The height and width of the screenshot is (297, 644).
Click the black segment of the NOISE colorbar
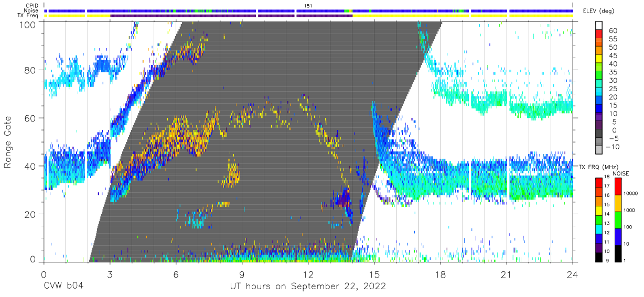click(618, 254)
